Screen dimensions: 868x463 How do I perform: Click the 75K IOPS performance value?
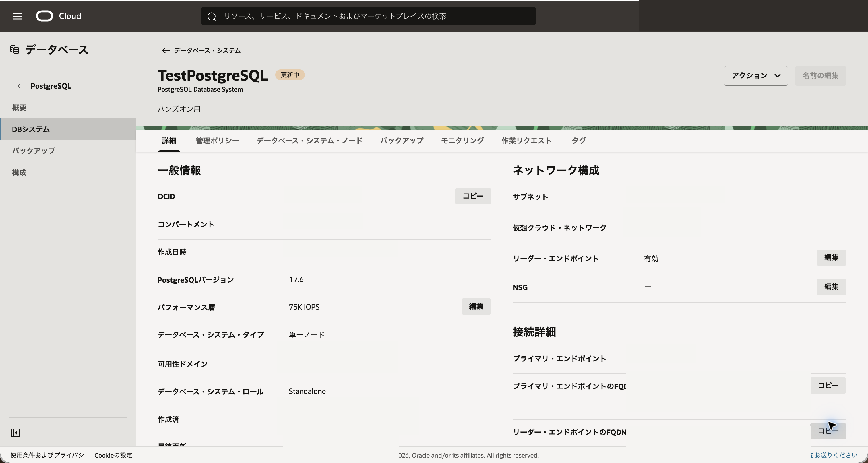point(304,307)
